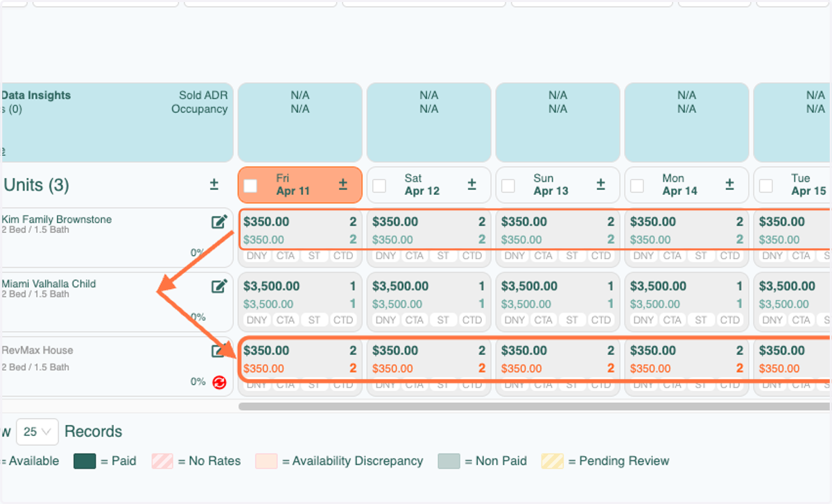Viewport: 832px width, 504px height.
Task: Click the gray Non Paid legend swatch
Action: point(449,461)
